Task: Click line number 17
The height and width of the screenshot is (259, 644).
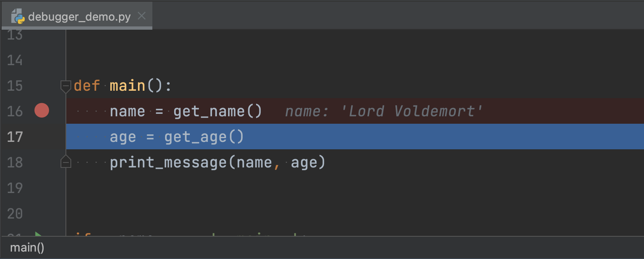Action: (15, 137)
